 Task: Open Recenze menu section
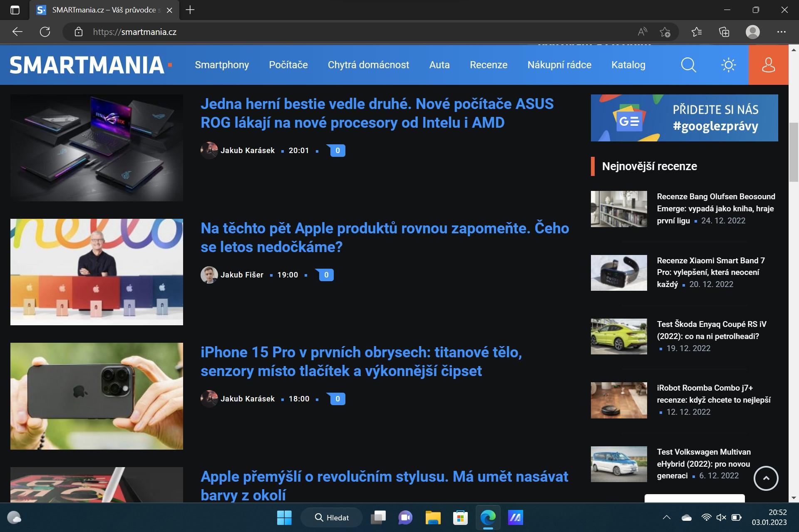(x=489, y=65)
